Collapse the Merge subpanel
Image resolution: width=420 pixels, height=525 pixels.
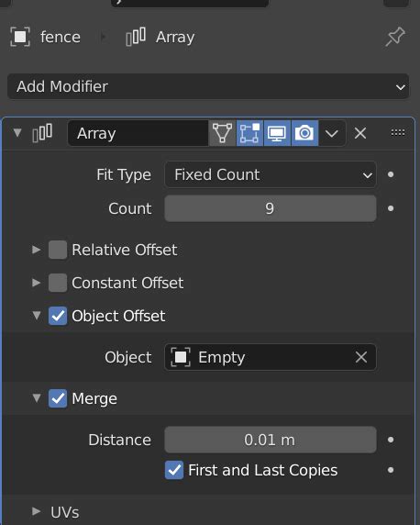tap(37, 398)
